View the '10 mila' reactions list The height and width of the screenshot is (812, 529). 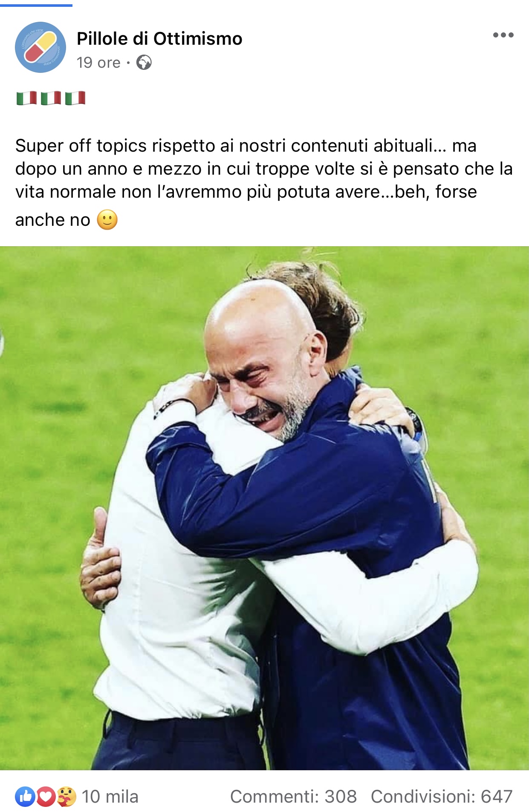pos(110,796)
